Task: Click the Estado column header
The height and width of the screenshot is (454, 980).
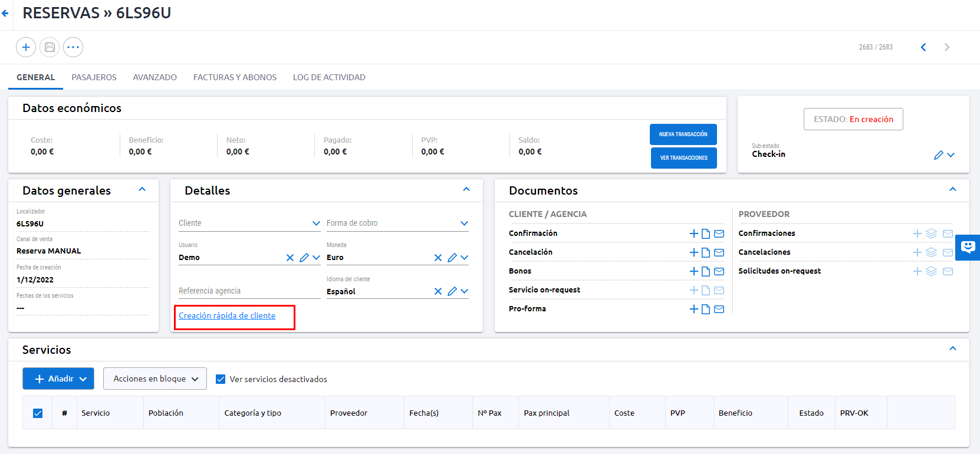Action: tap(811, 413)
